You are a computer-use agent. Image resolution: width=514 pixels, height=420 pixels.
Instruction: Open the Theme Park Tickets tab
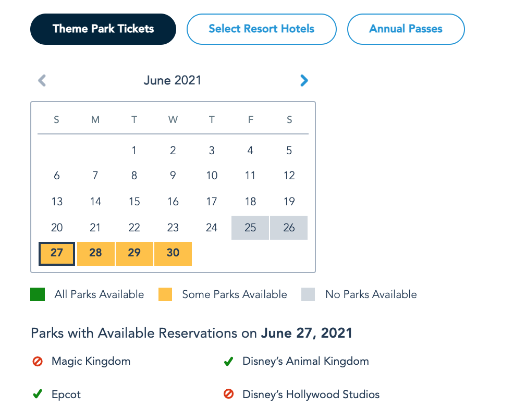103,29
